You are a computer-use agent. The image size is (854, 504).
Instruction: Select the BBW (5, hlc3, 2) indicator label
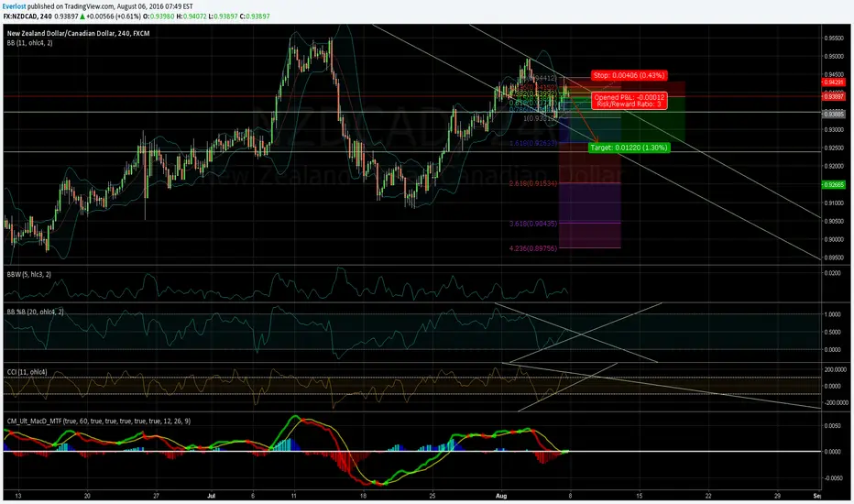pos(29,274)
